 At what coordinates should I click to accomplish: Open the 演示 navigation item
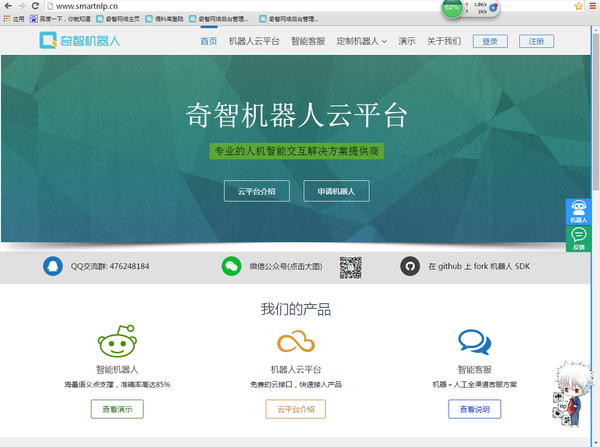[407, 41]
